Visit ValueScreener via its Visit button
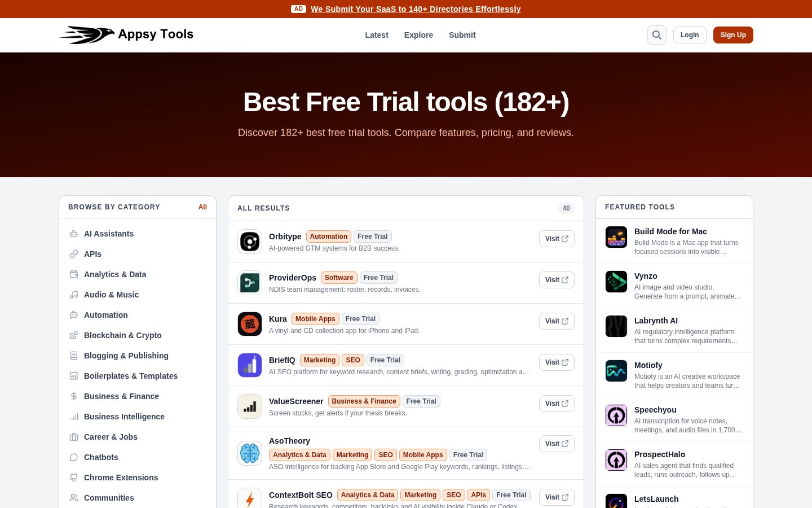The width and height of the screenshot is (812, 508). tap(557, 404)
